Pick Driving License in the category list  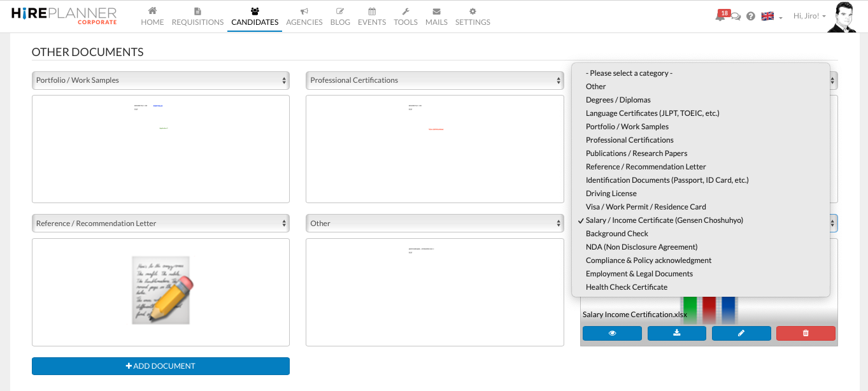611,194
